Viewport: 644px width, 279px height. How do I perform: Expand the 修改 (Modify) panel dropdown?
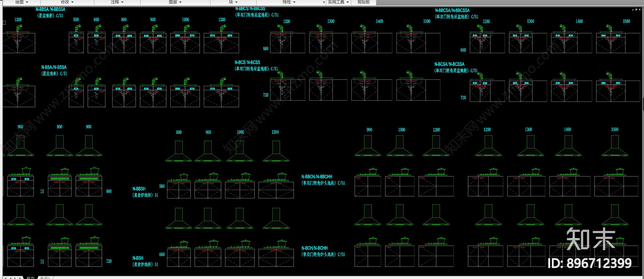coord(67,2)
